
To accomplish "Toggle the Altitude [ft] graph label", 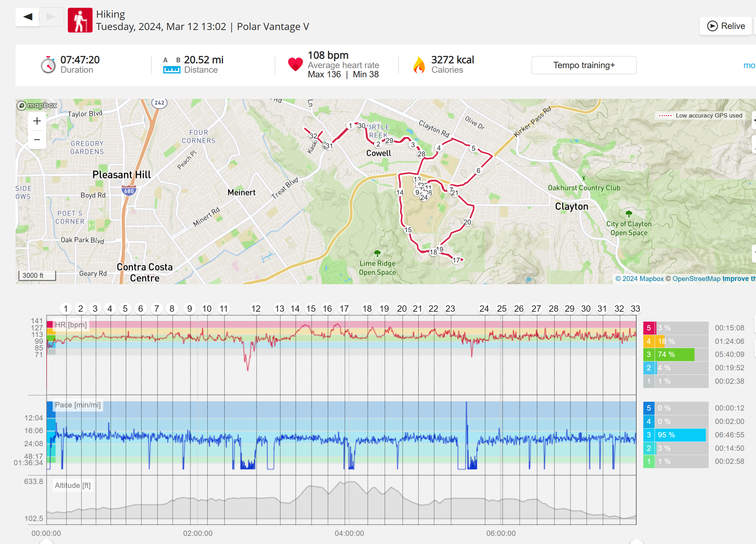I will pyautogui.click(x=72, y=485).
